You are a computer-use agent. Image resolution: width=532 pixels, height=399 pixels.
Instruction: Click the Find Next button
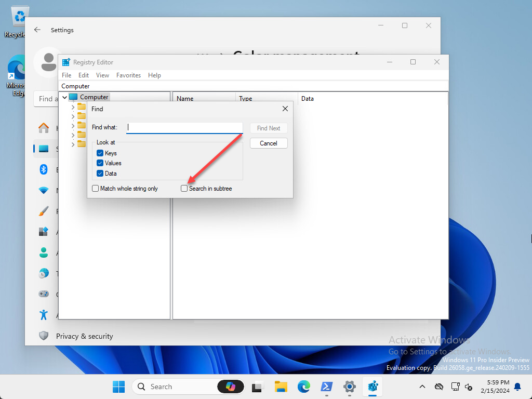pos(269,128)
